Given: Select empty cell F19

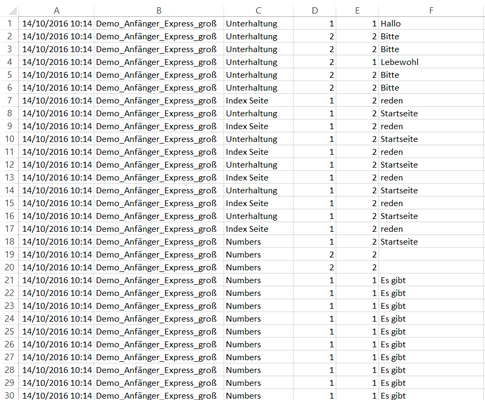Looking at the screenshot, I should pos(432,255).
